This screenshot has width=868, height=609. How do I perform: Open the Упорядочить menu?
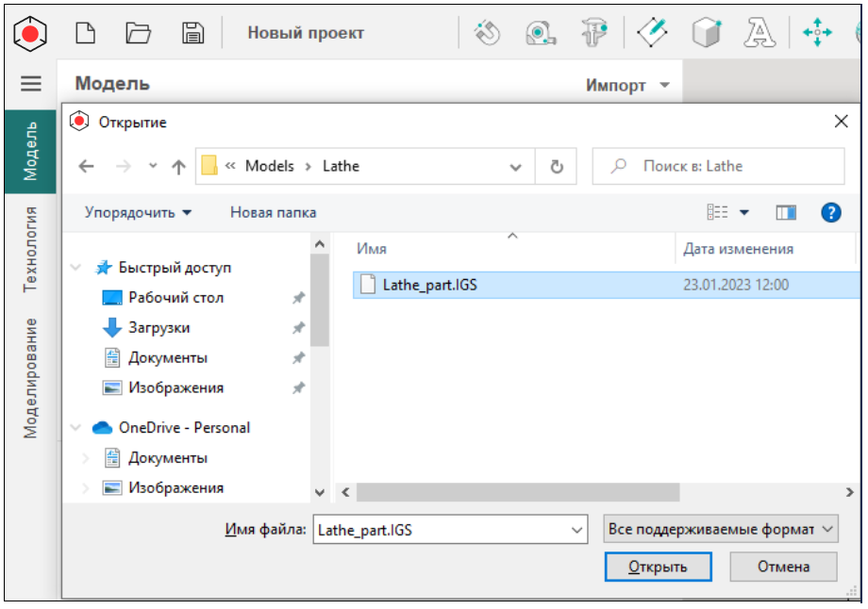coord(138,212)
